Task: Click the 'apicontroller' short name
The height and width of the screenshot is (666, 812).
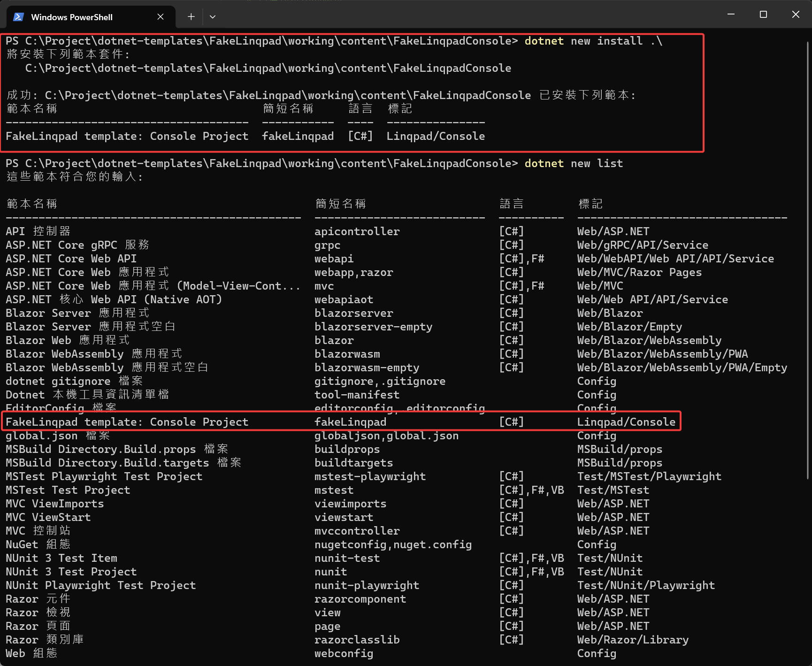Action: tap(357, 231)
